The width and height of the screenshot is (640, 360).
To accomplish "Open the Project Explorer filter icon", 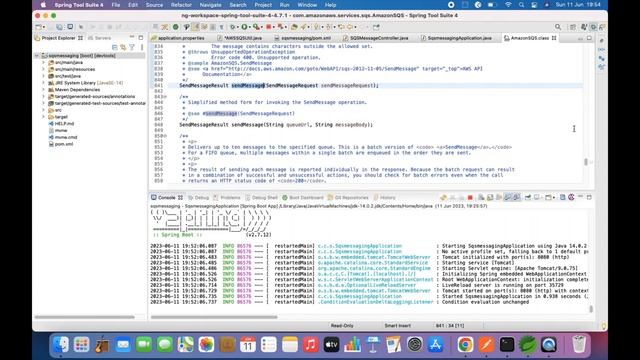I will click(132, 47).
